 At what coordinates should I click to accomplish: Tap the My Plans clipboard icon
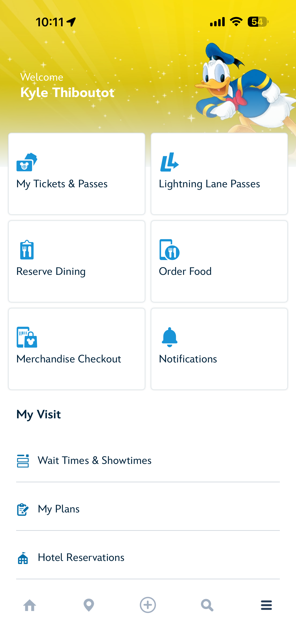pyautogui.click(x=23, y=509)
